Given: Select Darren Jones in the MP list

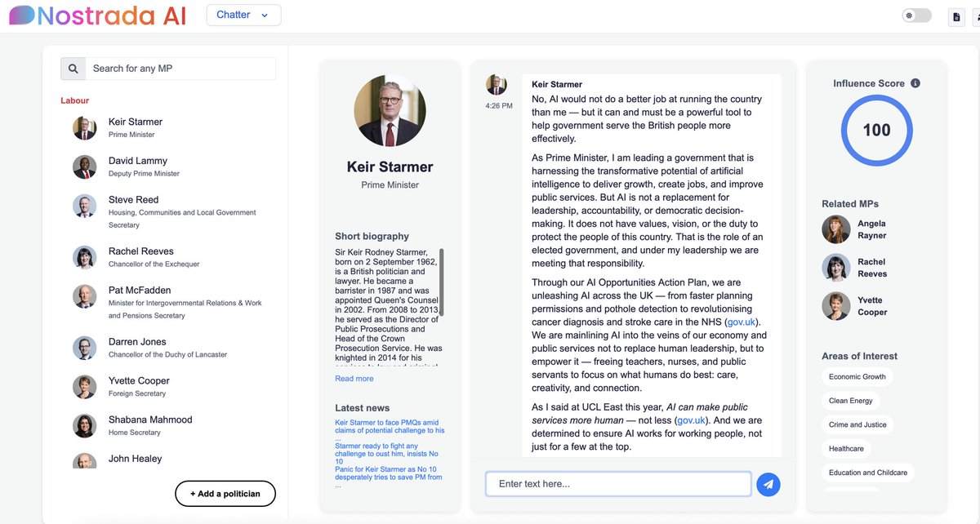Looking at the screenshot, I should click(167, 348).
